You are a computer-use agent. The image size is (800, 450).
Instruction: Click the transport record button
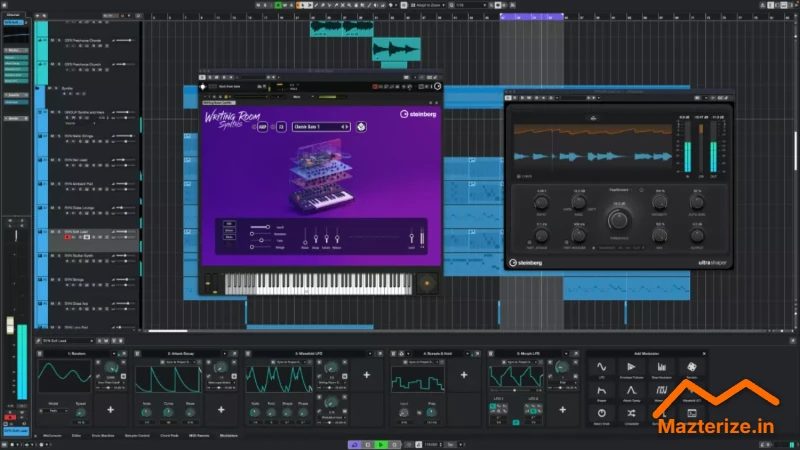pyautogui.click(x=394, y=445)
